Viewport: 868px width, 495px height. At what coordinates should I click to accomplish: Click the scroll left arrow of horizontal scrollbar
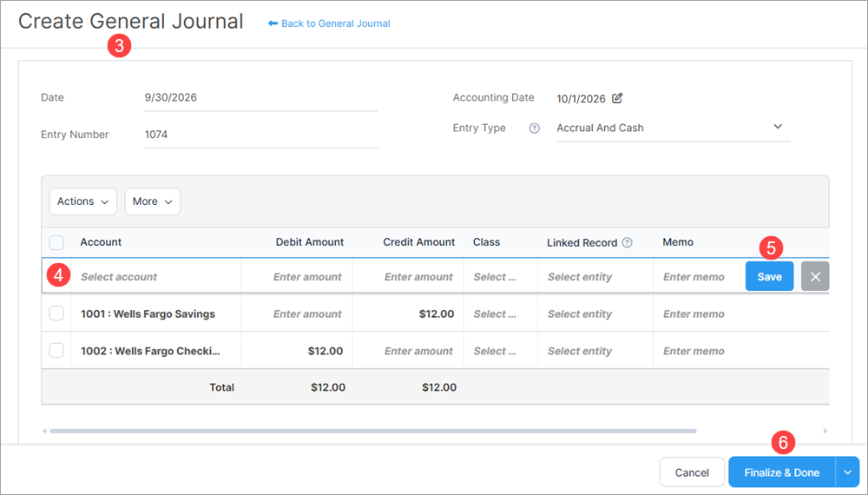point(44,431)
